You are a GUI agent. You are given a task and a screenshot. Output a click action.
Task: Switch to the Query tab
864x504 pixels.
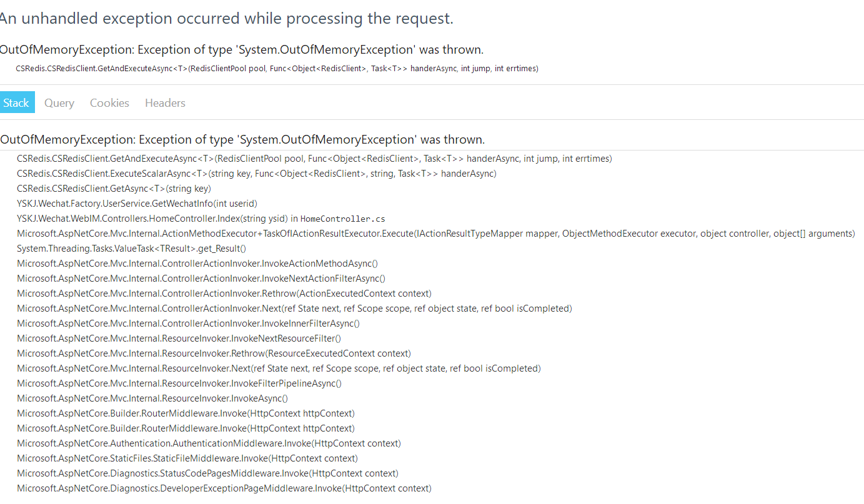click(x=59, y=102)
